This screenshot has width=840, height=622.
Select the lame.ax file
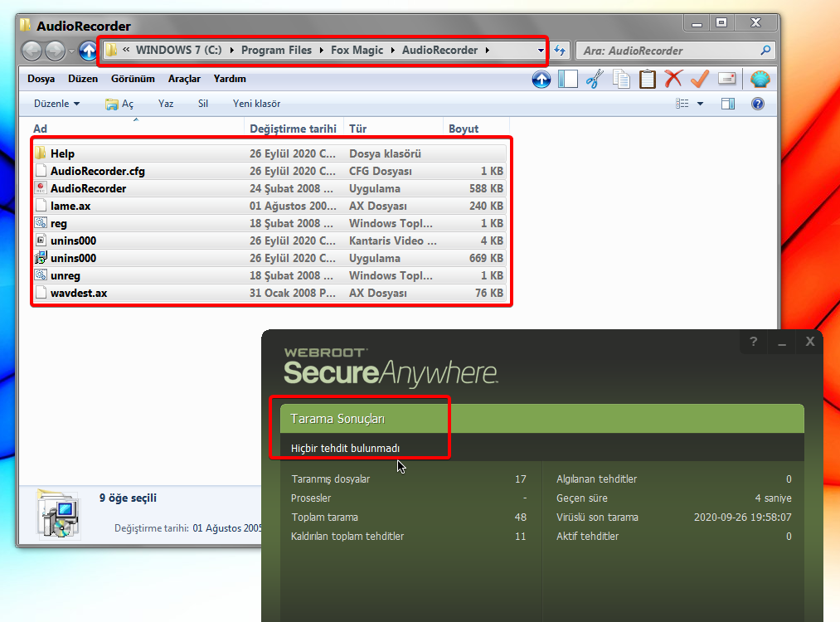click(x=269, y=206)
